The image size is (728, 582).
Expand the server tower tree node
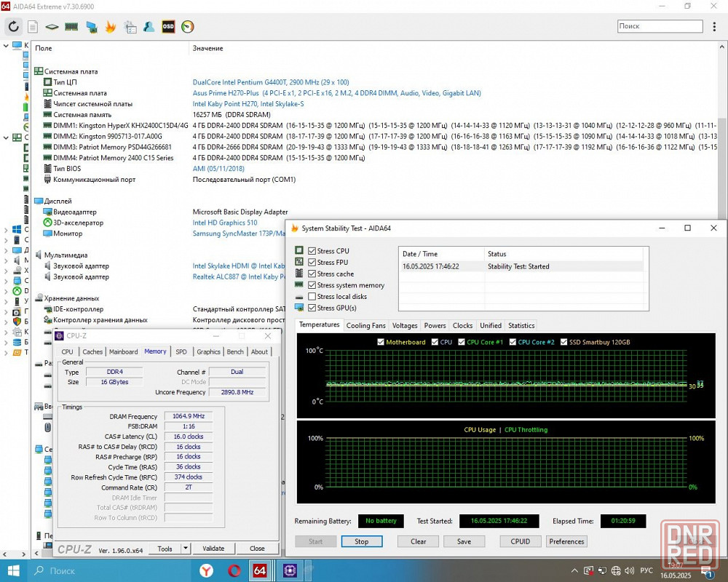6,239
